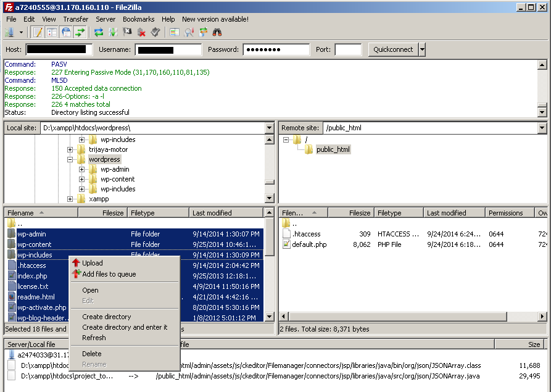551x392 pixels.
Task: Collapse the wordpress folder in local tree
Action: (70, 159)
